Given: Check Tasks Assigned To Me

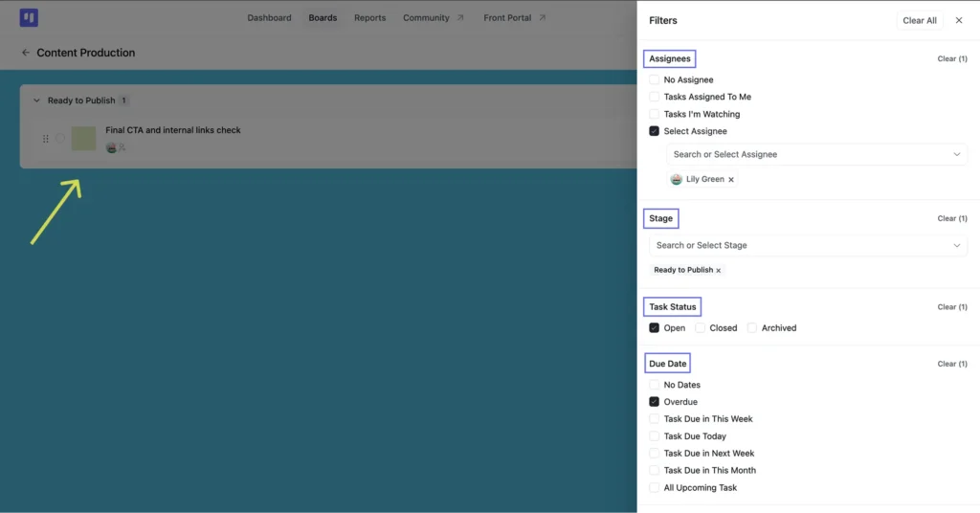Looking at the screenshot, I should pos(654,97).
